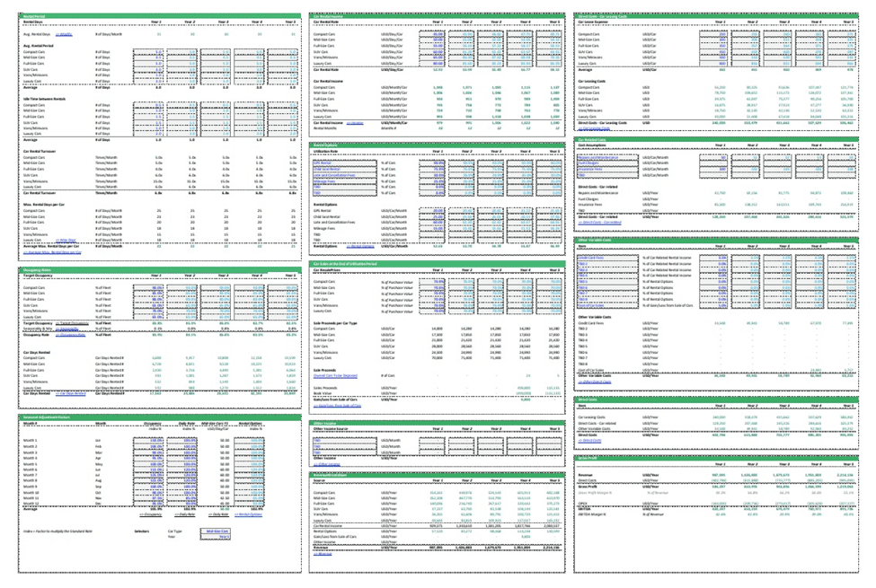Click the Gross Profit row label
The image size is (876, 588).
(x=588, y=487)
